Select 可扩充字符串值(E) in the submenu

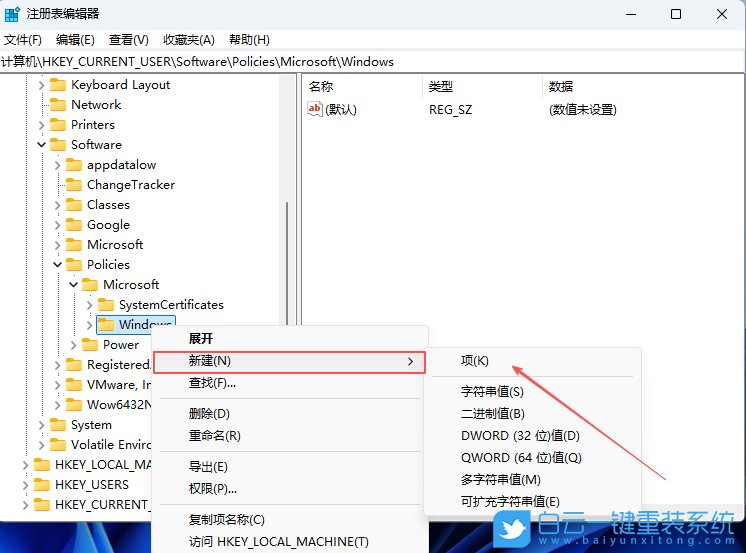(532, 501)
